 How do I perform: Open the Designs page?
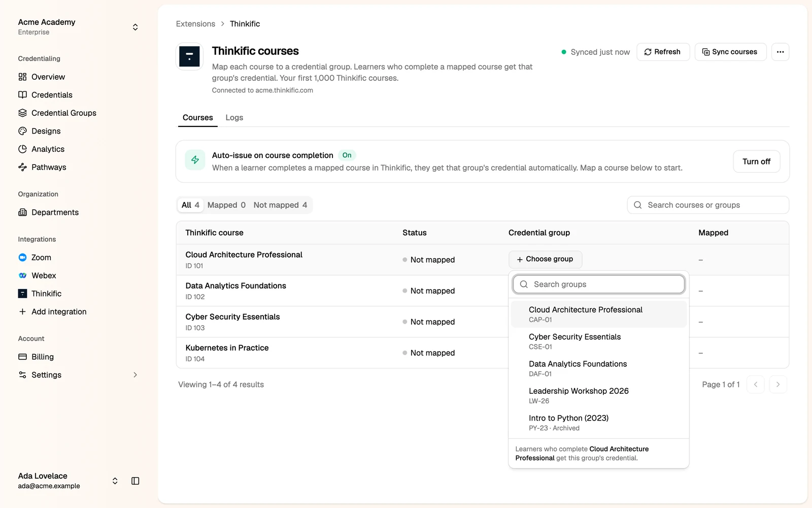(x=40, y=131)
